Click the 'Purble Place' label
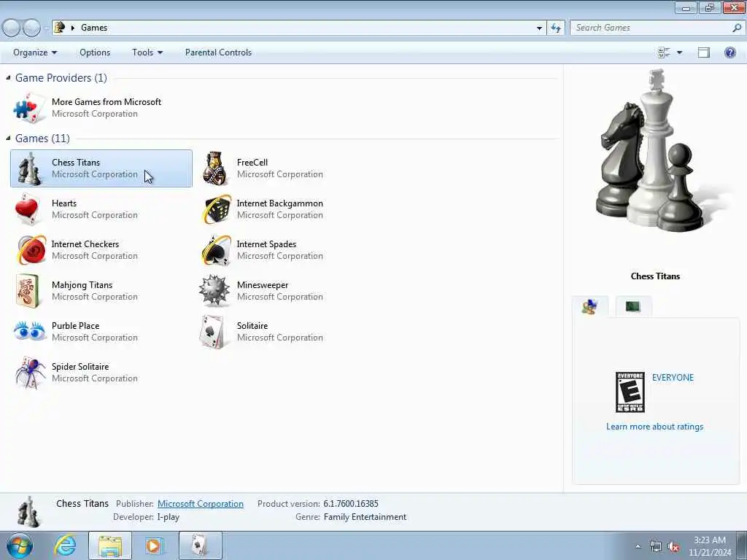This screenshot has width=747, height=560. [75, 326]
